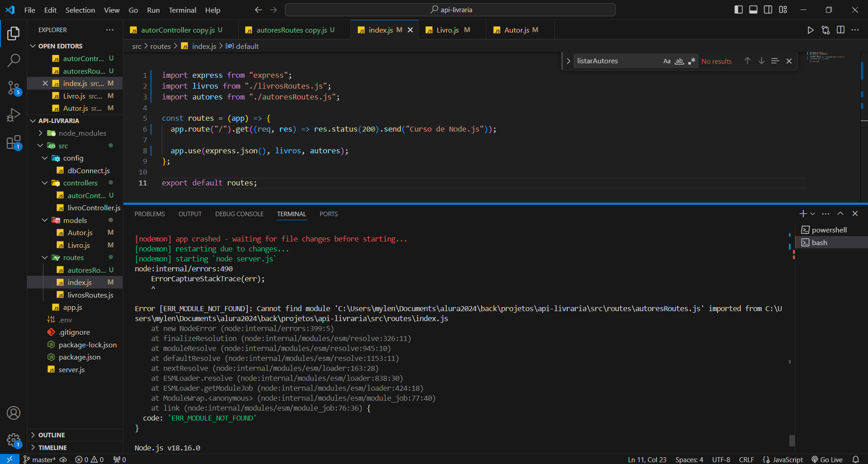Switch to DEBUG CONSOLE panel tab
This screenshot has width=868, height=464.
(x=239, y=214)
